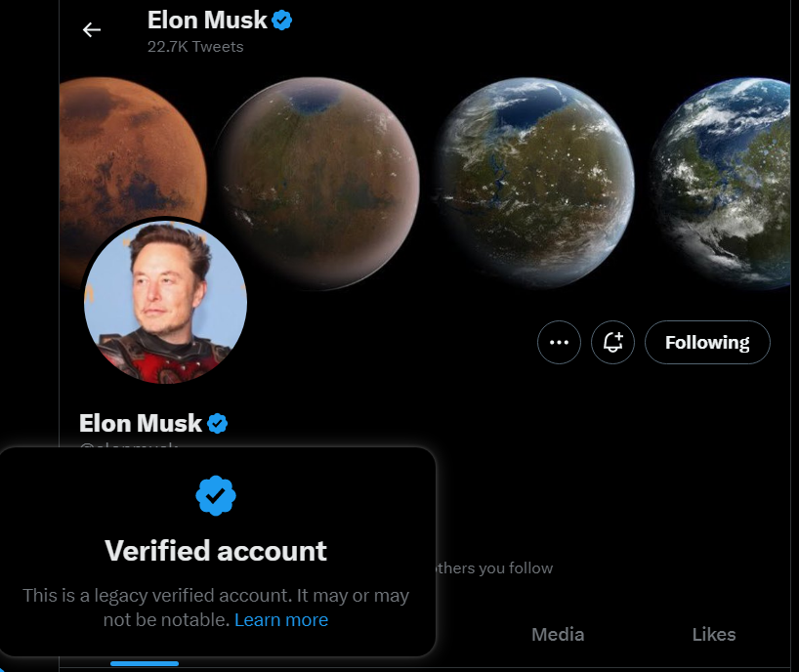Image resolution: width=799 pixels, height=672 pixels.
Task: Turn on tweet notifications with the bell
Action: [613, 343]
